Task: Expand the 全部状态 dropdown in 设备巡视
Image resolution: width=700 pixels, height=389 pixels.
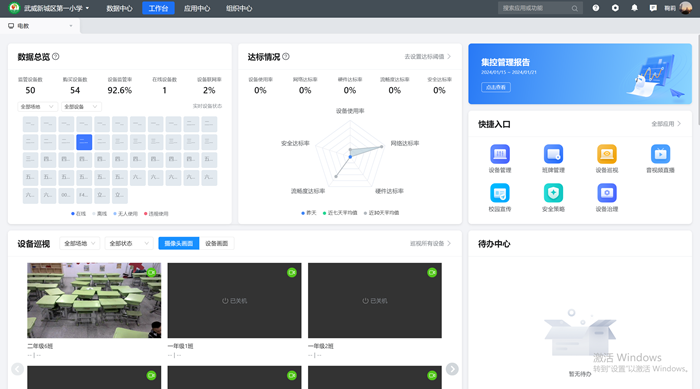Action: (x=129, y=243)
